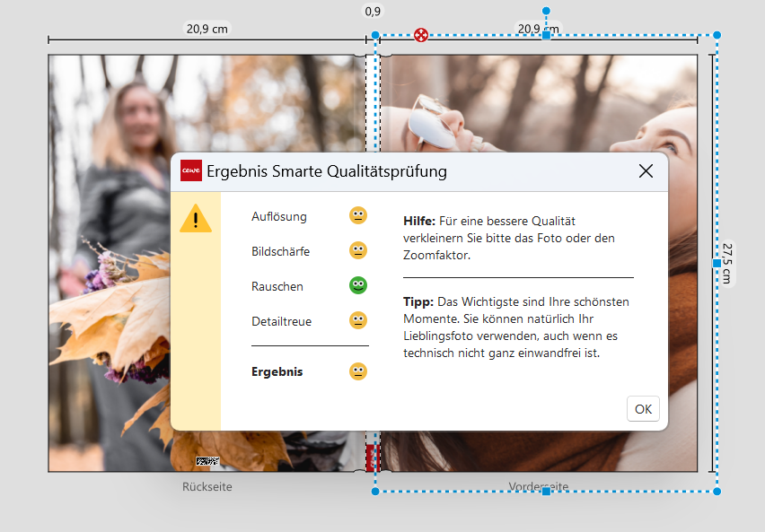The width and height of the screenshot is (765, 532).
Task: Click the red move handle icon
Action: 421,35
